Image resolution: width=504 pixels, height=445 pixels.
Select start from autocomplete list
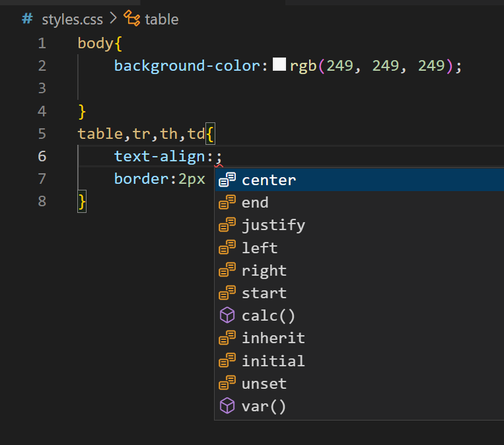click(x=264, y=293)
